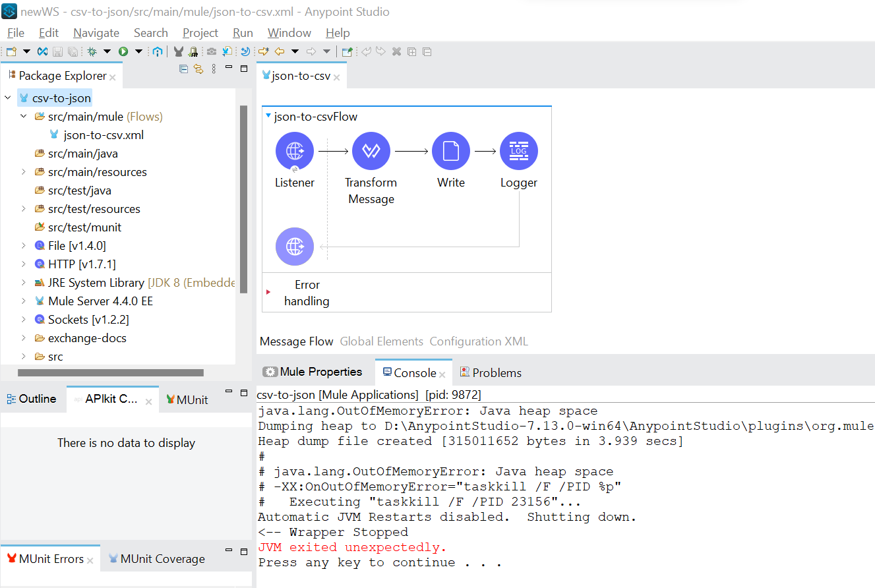This screenshot has width=875, height=588.
Task: Click the Debug bug icon
Action: click(92, 51)
